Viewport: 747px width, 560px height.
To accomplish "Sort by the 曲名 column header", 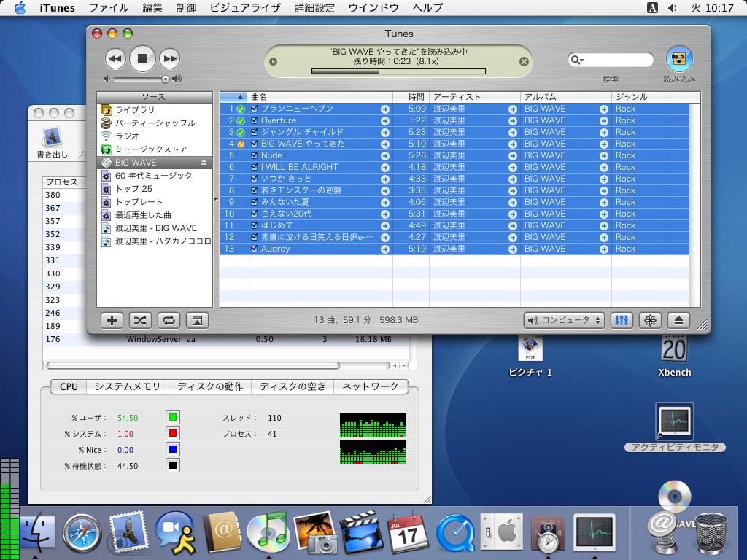I will [x=320, y=97].
